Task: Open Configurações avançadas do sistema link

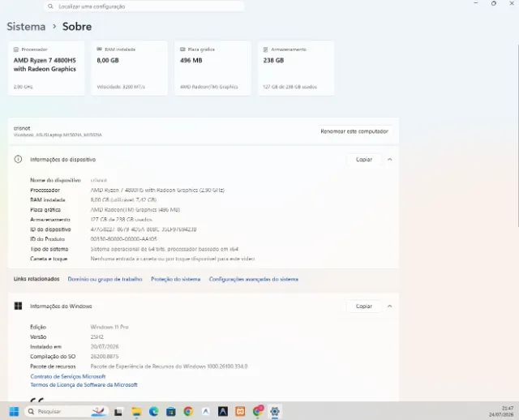Action: [254, 279]
